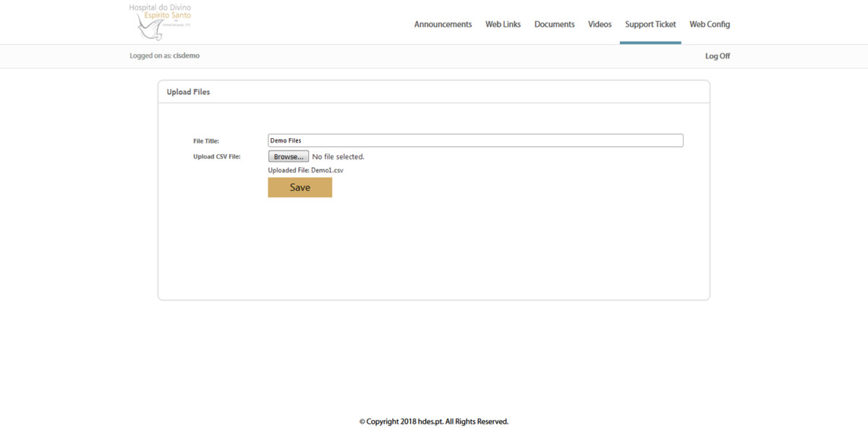Click Browse to choose a CSV file

point(288,156)
